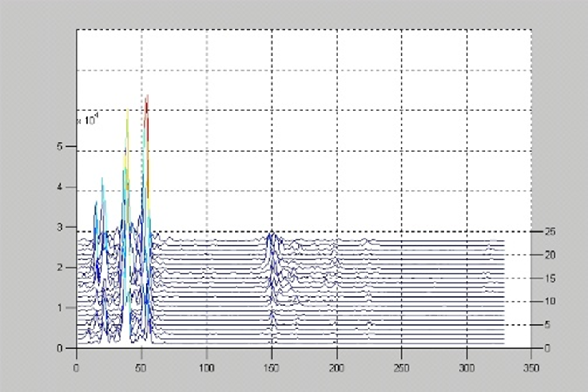
Task: Click x-axis tick label 50
Action: coord(141,368)
